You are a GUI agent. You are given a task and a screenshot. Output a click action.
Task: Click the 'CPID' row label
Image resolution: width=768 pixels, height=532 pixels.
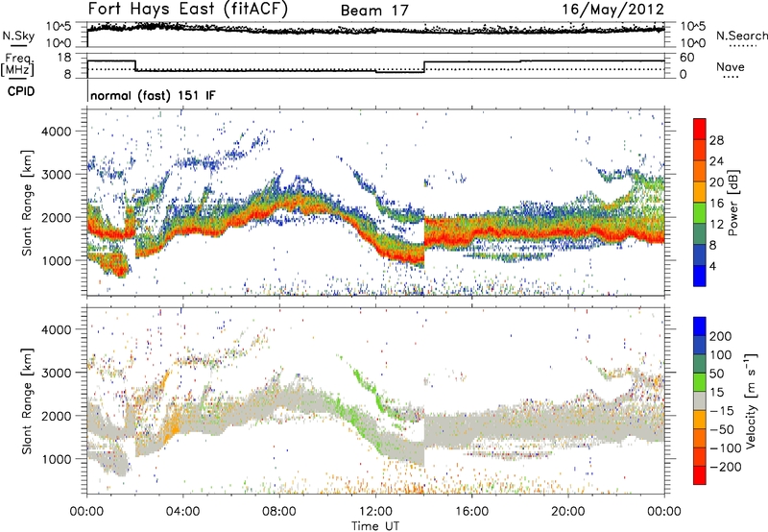[x=21, y=91]
